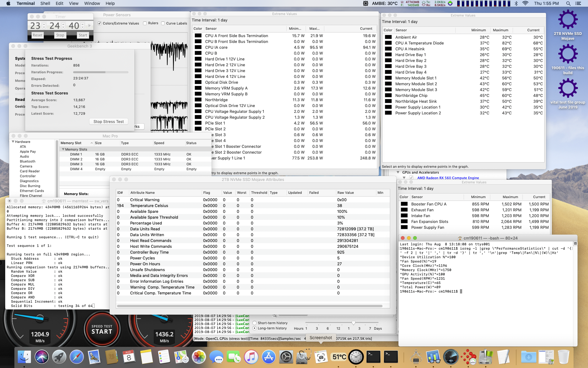Open the Screenshot app in Dock
The width and height of the screenshot is (588, 368).
pos(321,357)
